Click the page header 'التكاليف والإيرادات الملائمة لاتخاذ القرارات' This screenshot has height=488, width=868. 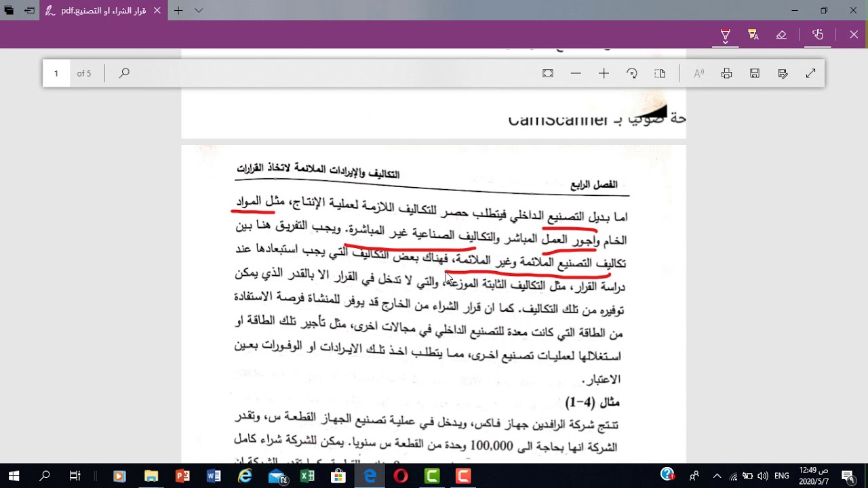tap(318, 171)
